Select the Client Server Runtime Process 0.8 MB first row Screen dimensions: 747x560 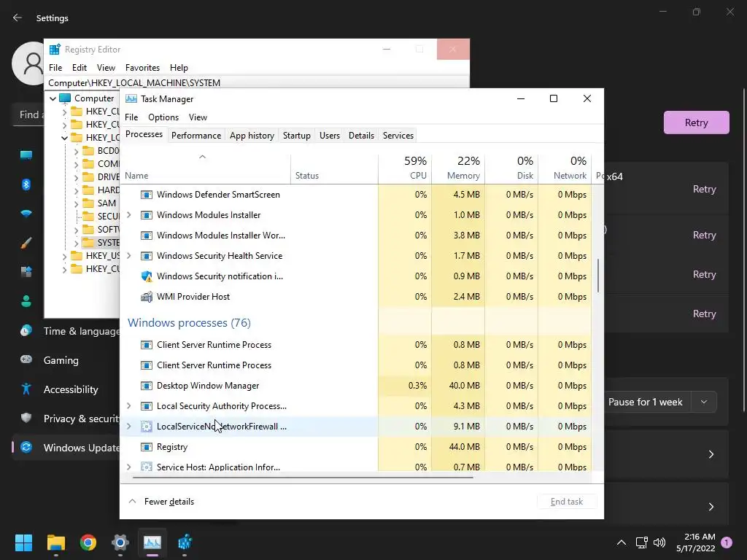coord(356,345)
